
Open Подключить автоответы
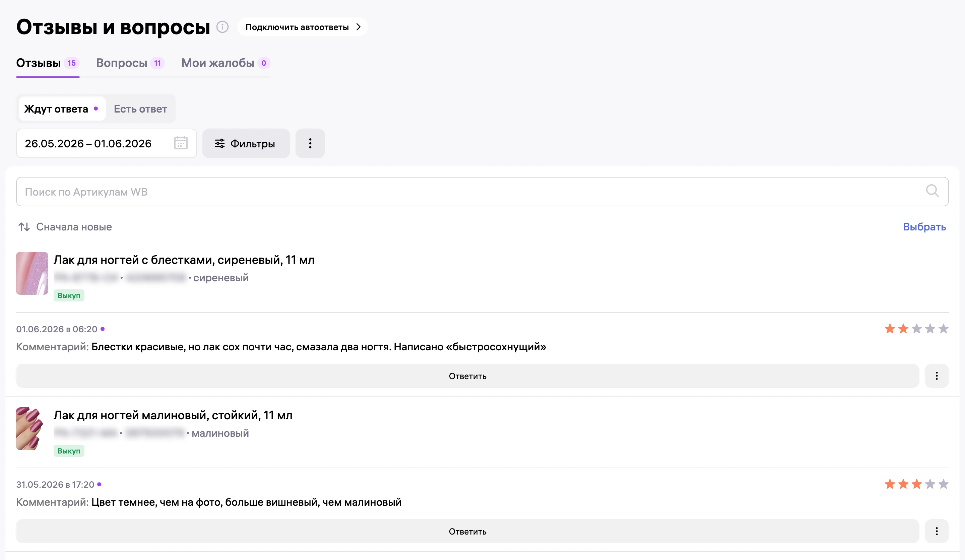(x=303, y=27)
